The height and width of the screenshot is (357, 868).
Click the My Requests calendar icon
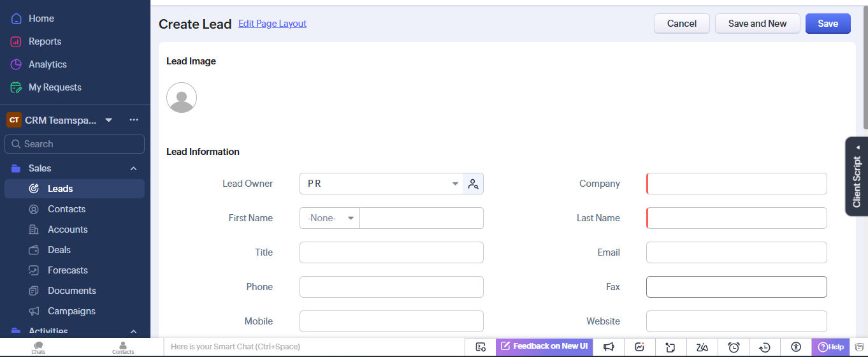pos(17,87)
